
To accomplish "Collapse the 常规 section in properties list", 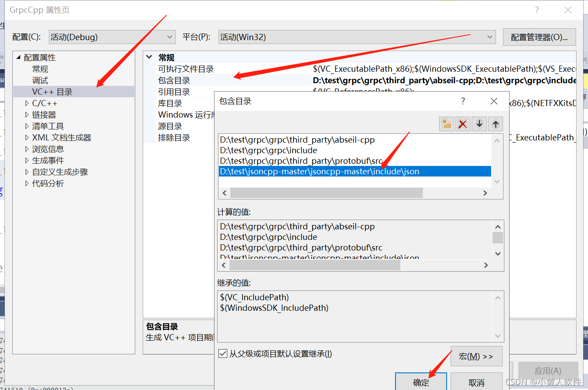I will point(148,57).
